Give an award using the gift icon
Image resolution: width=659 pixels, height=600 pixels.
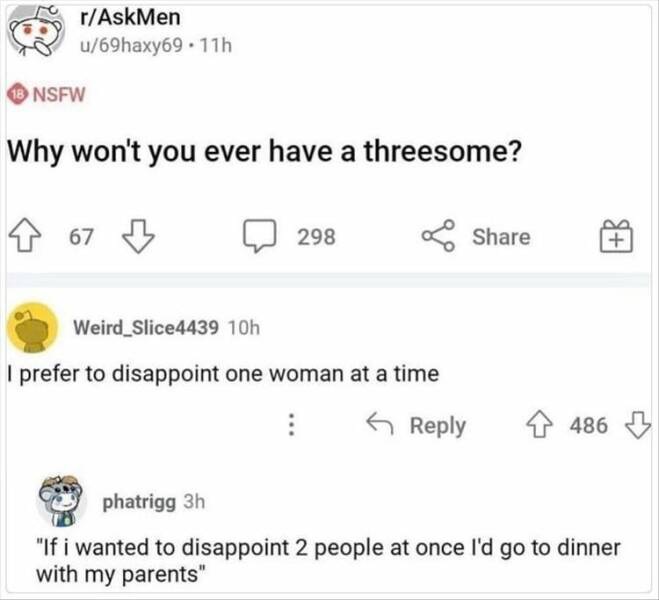[616, 236]
